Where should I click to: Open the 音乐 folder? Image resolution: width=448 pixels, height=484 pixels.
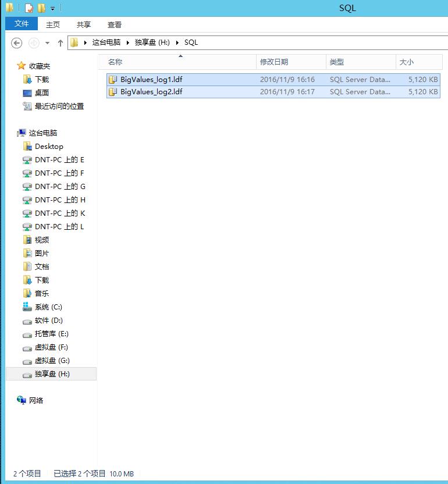[x=42, y=294]
